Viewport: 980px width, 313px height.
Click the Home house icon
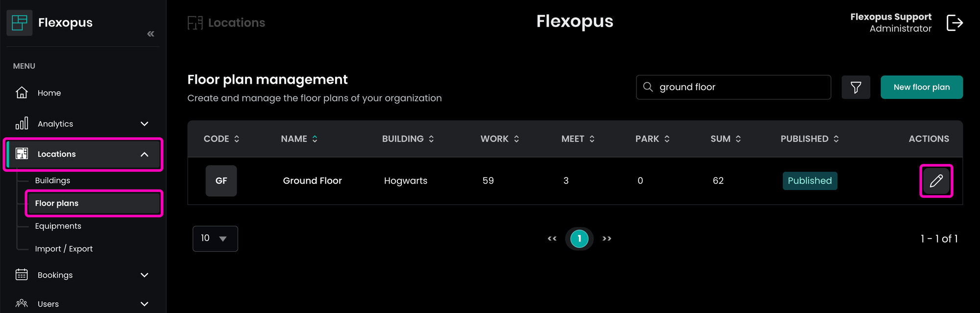[22, 93]
